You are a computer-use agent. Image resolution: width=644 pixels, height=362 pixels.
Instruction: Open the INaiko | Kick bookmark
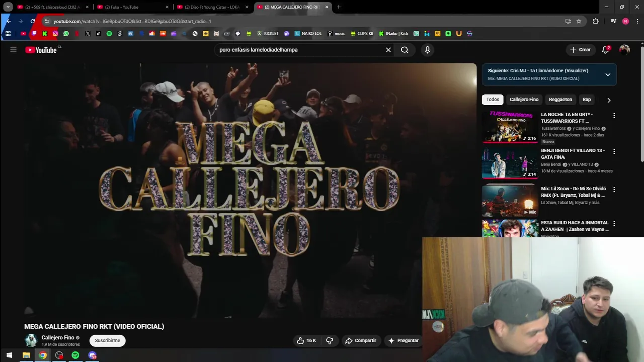coord(393,34)
